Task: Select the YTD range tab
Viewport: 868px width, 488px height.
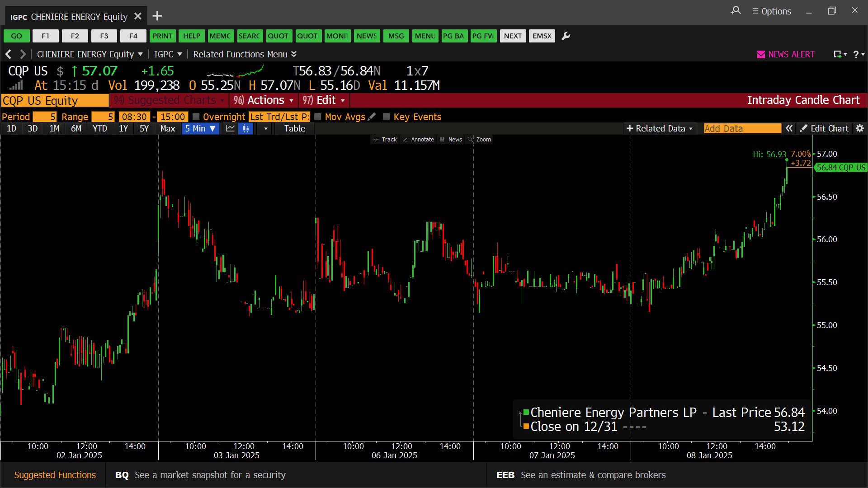Action: [x=99, y=129]
